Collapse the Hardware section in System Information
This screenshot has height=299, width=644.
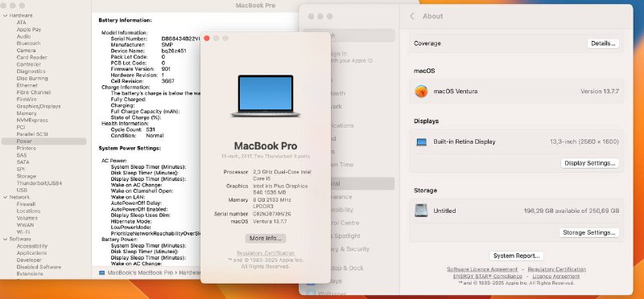[5, 15]
